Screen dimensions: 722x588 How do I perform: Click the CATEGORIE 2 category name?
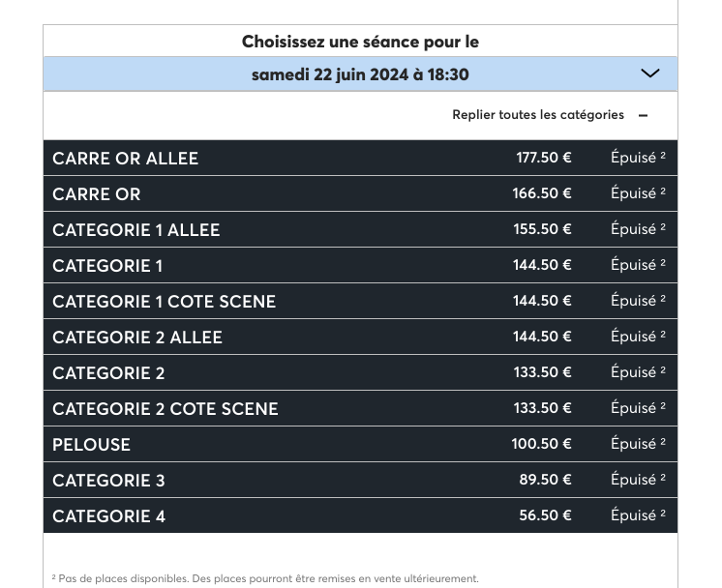point(108,373)
